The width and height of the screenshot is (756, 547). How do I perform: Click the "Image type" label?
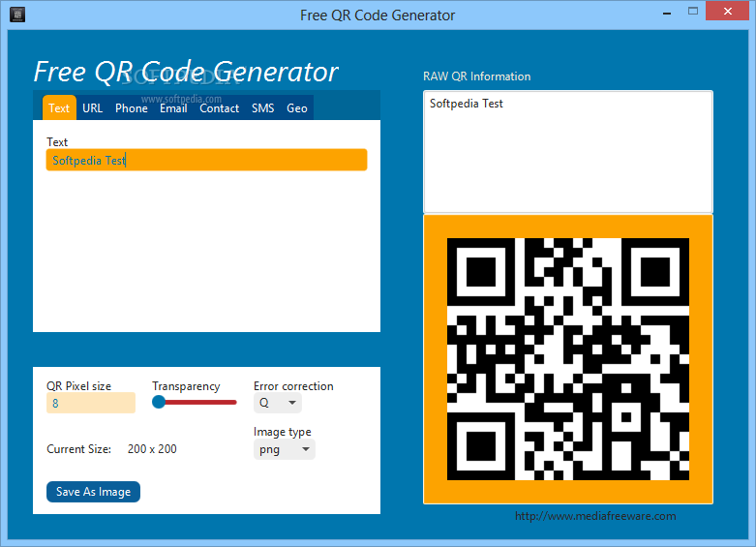pyautogui.click(x=283, y=432)
